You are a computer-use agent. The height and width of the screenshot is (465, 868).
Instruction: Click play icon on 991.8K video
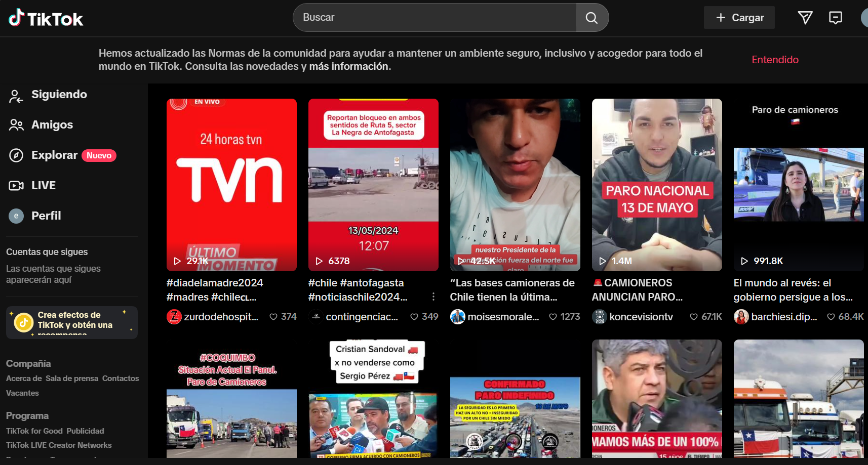pyautogui.click(x=744, y=261)
